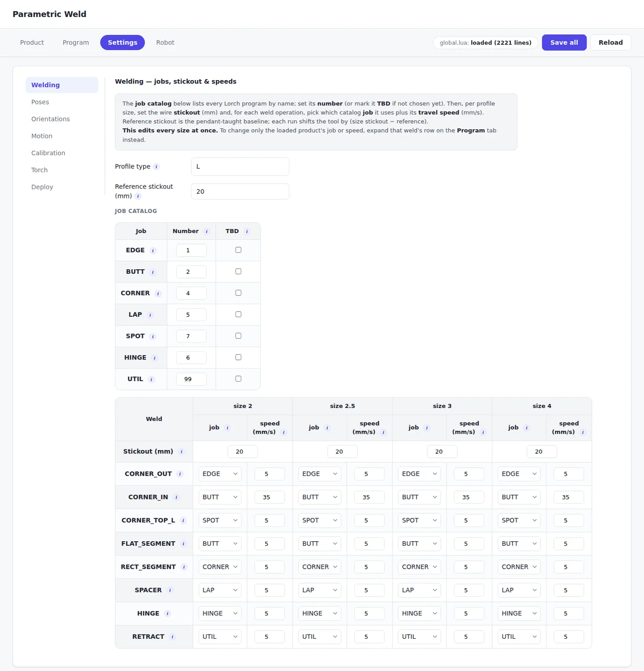The height and width of the screenshot is (671, 644).
Task: Open the HINGE job dropdown for size 4
Action: [x=519, y=613]
